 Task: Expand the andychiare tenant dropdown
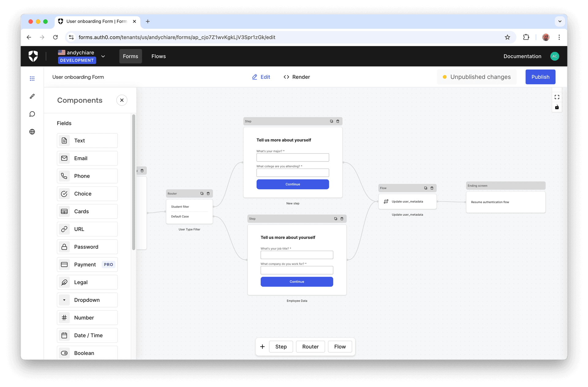[103, 56]
